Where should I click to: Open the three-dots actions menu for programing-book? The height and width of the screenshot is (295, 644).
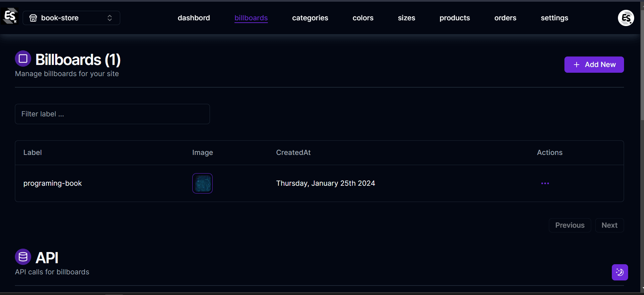coord(545,183)
